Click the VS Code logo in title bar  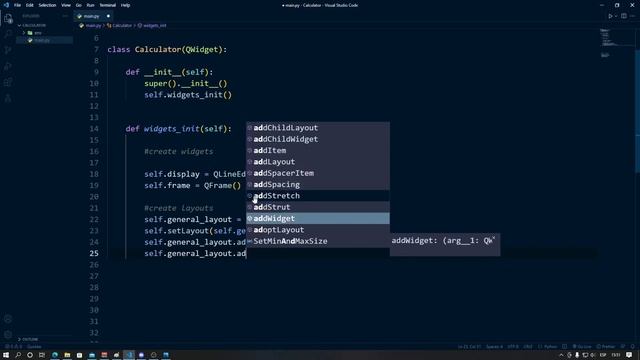click(x=6, y=5)
